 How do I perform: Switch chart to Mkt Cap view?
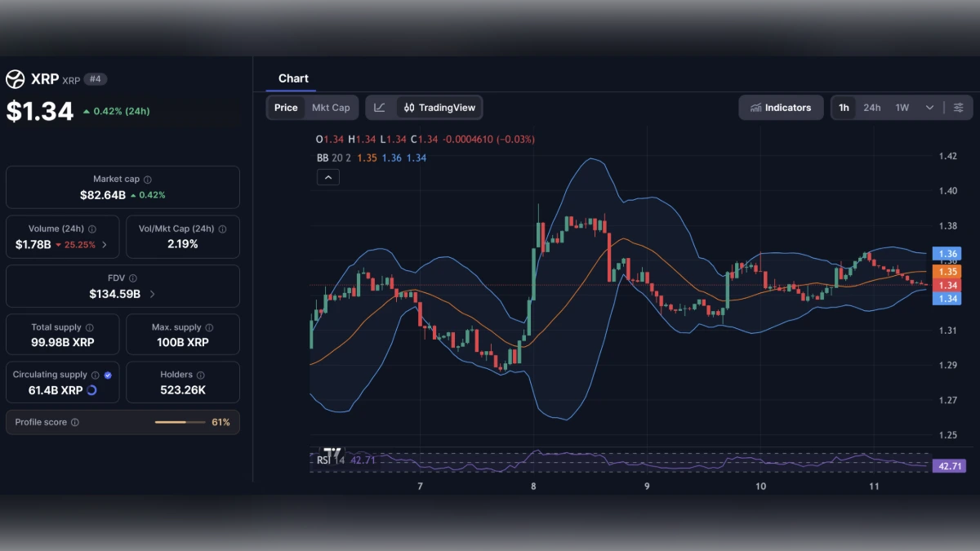[x=330, y=107]
